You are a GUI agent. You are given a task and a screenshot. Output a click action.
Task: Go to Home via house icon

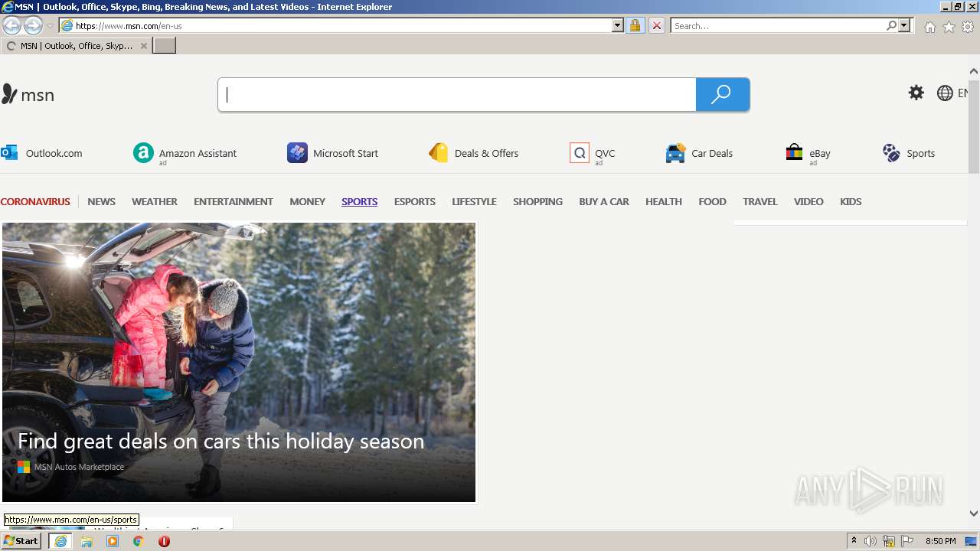point(929,27)
